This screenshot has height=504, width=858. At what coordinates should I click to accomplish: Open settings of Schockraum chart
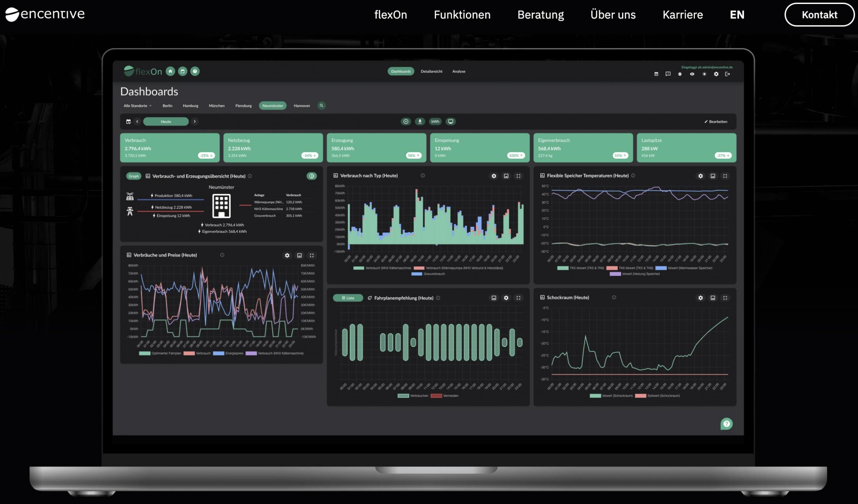tap(700, 298)
